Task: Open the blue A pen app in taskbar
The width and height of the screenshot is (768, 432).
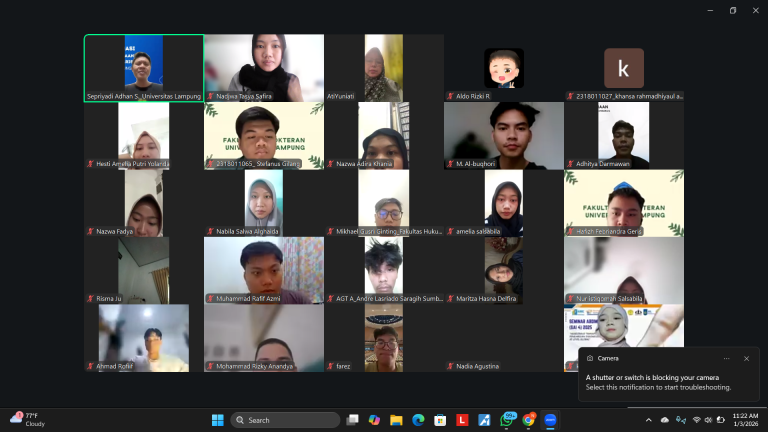Action: point(484,420)
